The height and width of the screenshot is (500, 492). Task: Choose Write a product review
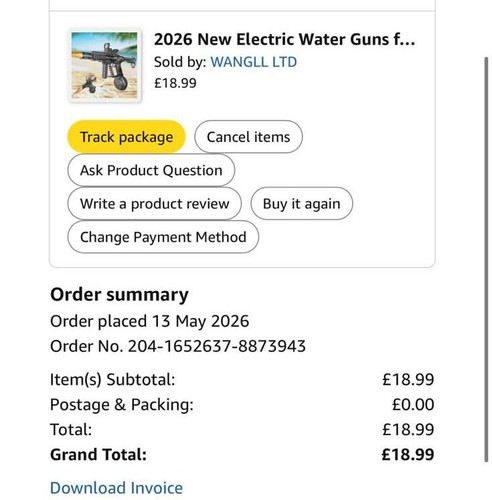154,203
